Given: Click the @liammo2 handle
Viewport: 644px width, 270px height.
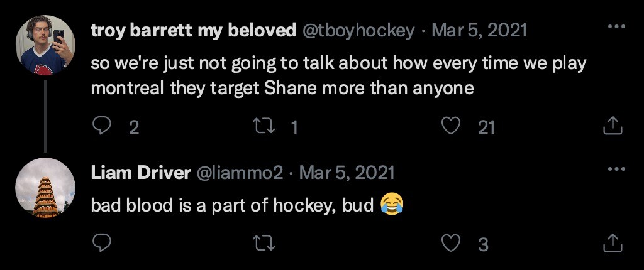Looking at the screenshot, I should [241, 172].
